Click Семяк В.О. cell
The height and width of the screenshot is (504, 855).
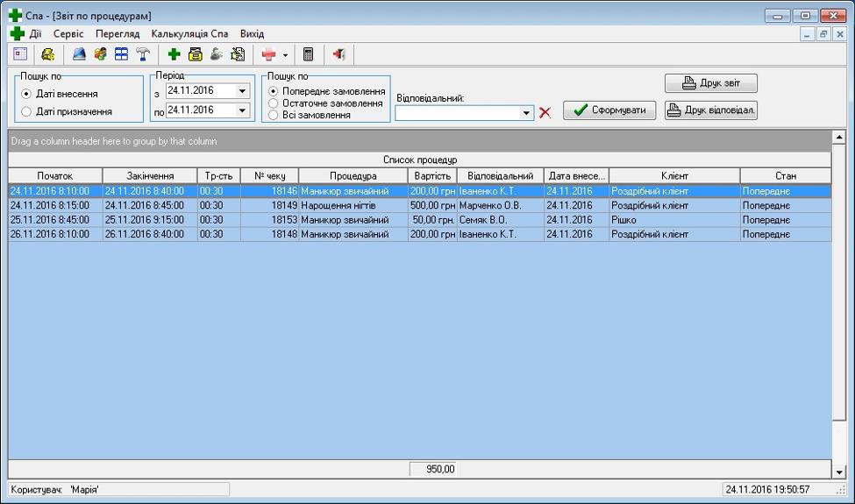500,220
